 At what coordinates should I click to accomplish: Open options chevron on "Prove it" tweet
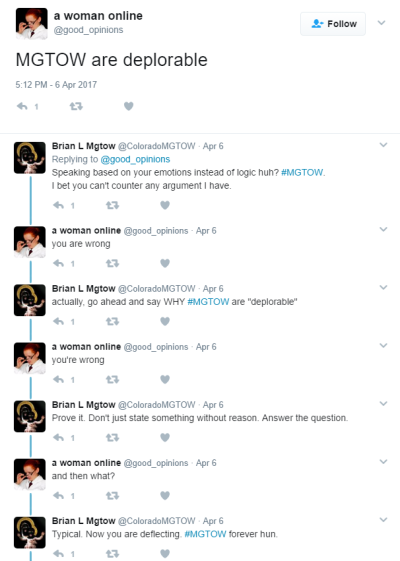tap(383, 404)
